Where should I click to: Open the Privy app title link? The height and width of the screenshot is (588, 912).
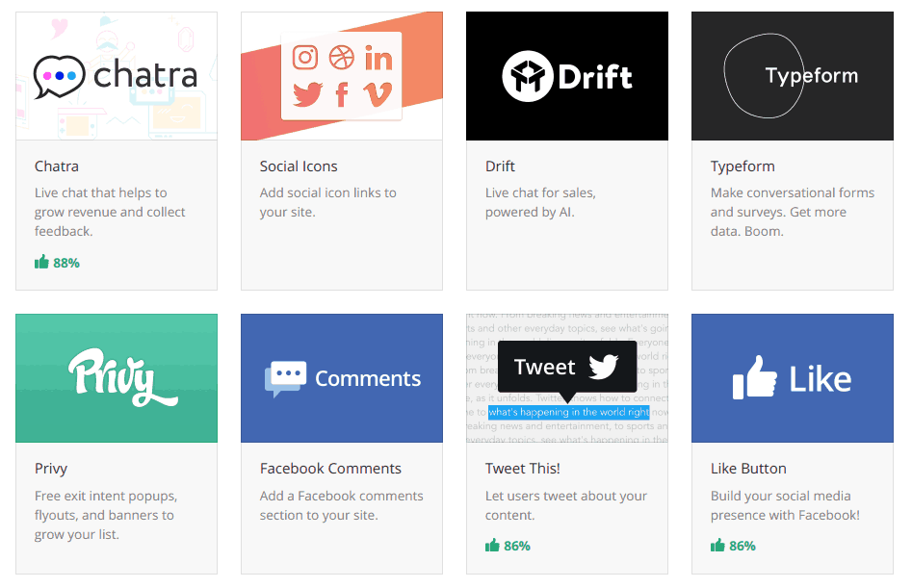tap(51, 469)
